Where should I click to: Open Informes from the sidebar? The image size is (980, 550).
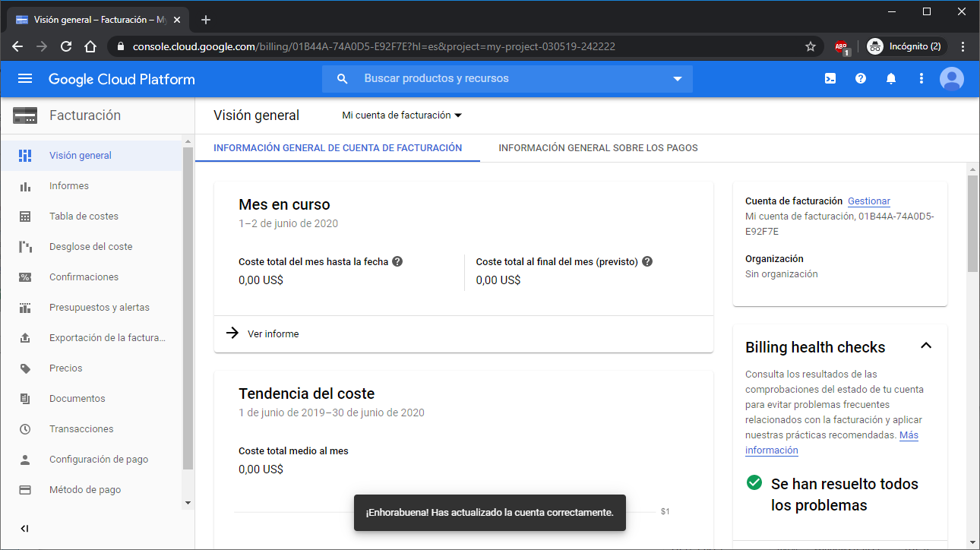[x=68, y=186]
